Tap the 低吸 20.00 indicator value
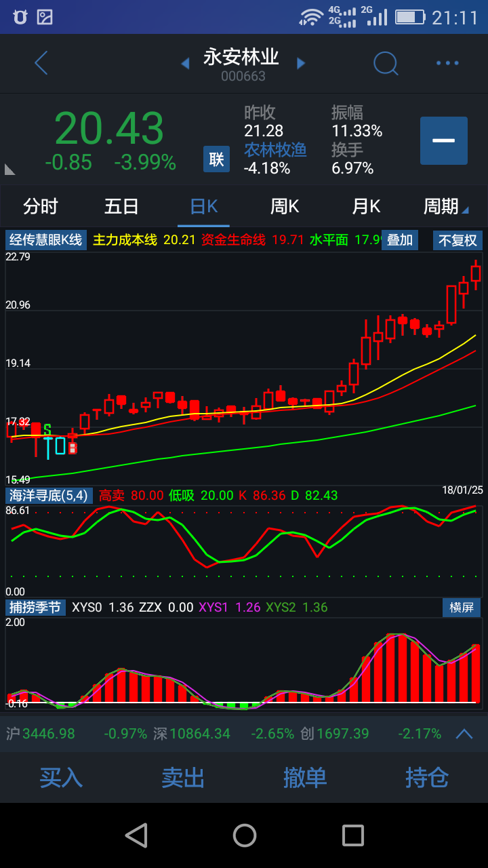This screenshot has width=488, height=868. tap(201, 496)
